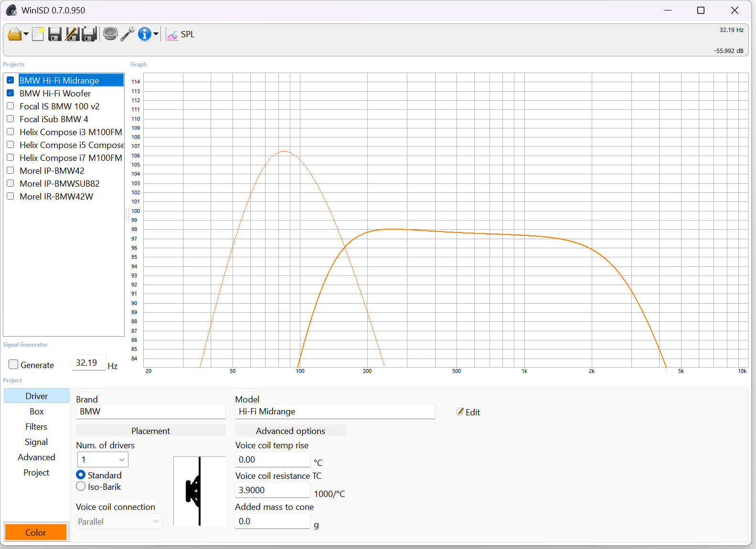Switch to the Advanced tab
Screen dimensions: 756x549
pos(36,457)
